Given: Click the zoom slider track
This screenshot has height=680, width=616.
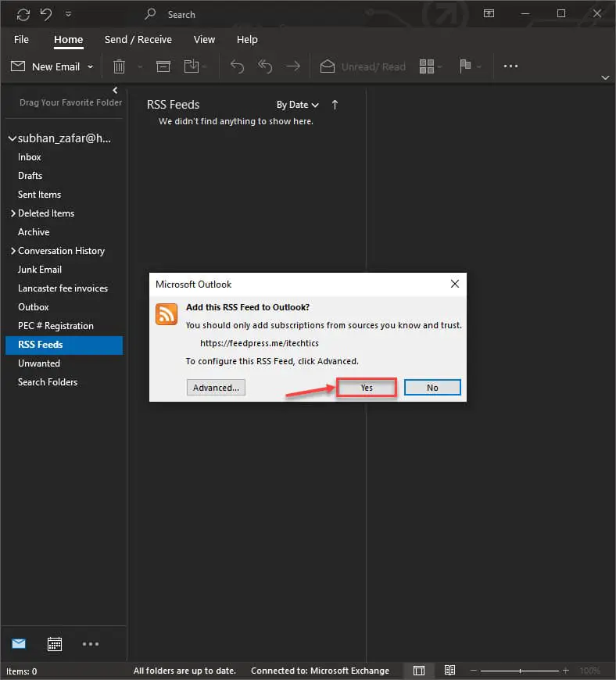Looking at the screenshot, I should tap(520, 671).
